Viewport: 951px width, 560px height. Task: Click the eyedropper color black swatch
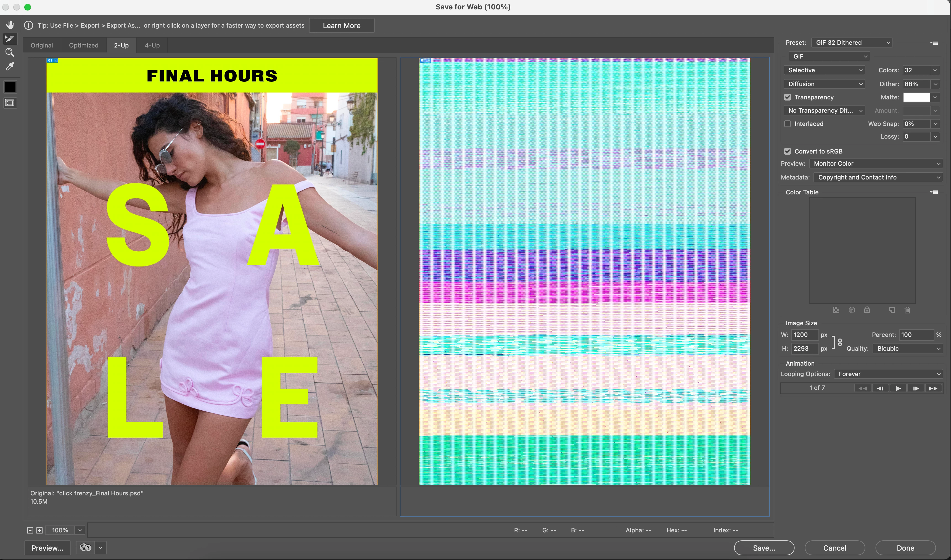(10, 87)
